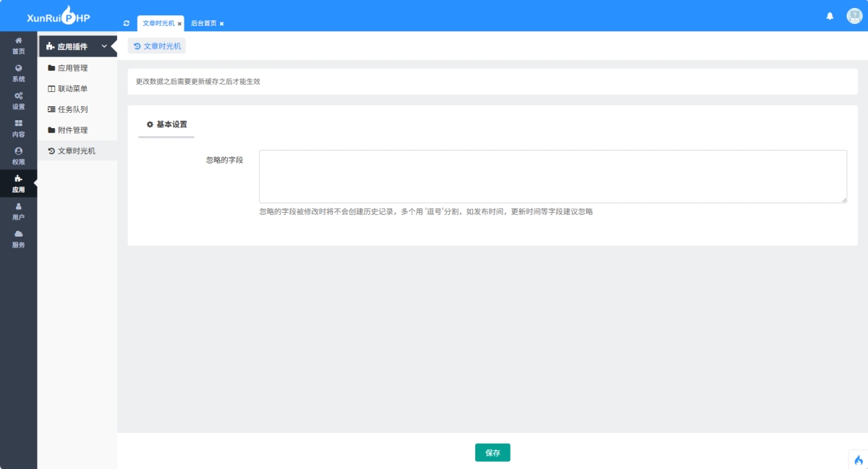Open the 用户 users icon in sidebar
Viewport: 868px width, 469px height.
(x=18, y=208)
